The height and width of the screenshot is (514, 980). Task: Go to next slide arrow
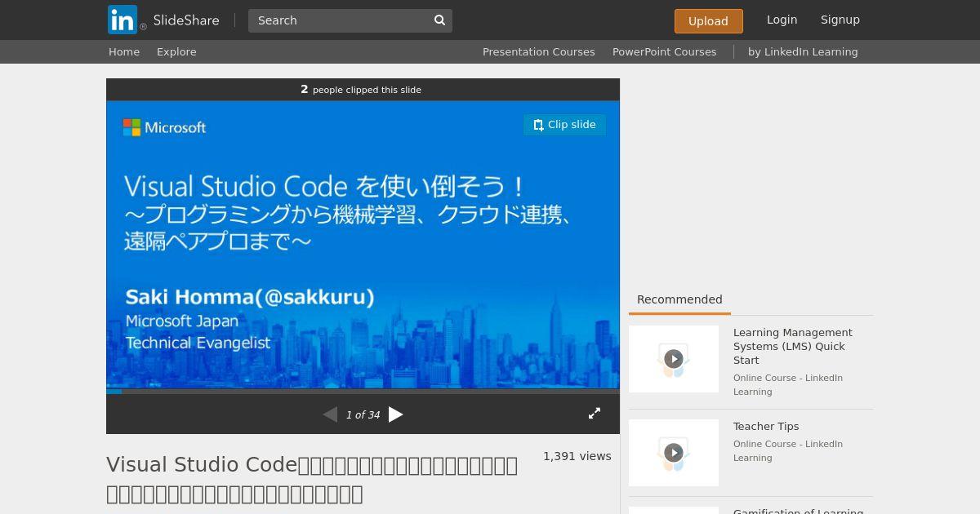coord(396,414)
